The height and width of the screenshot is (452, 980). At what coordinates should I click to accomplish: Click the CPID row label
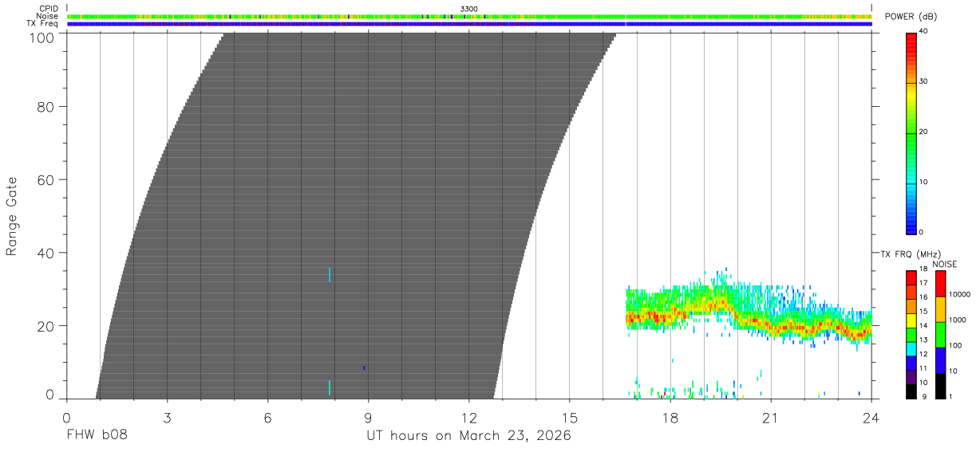pyautogui.click(x=49, y=9)
